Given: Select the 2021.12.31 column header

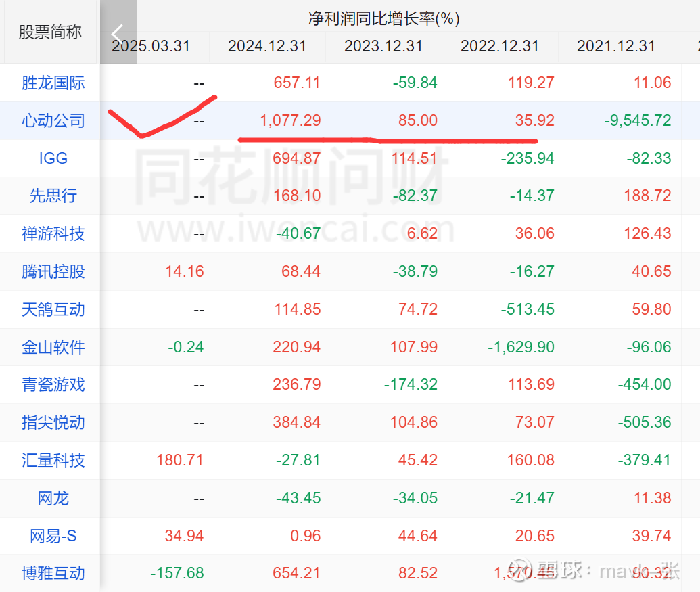Looking at the screenshot, I should pos(615,46).
